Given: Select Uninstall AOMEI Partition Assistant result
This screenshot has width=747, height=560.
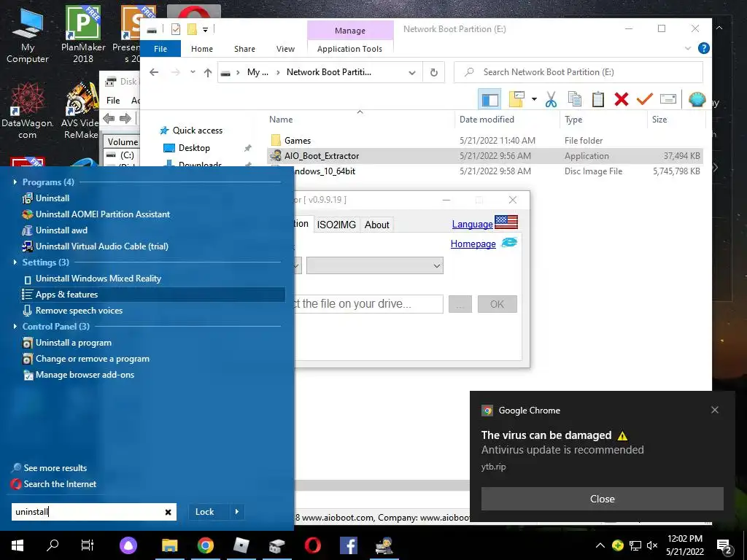Looking at the screenshot, I should (x=102, y=214).
